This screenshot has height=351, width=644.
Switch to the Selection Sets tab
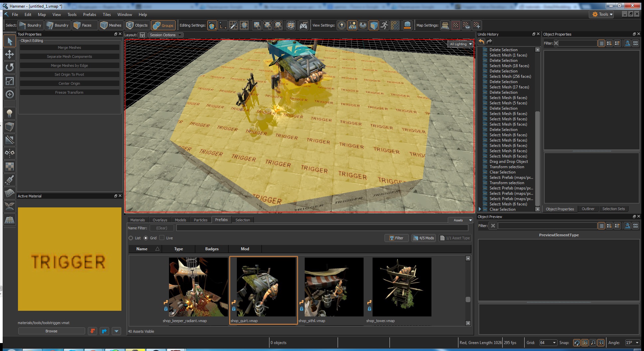click(x=613, y=209)
